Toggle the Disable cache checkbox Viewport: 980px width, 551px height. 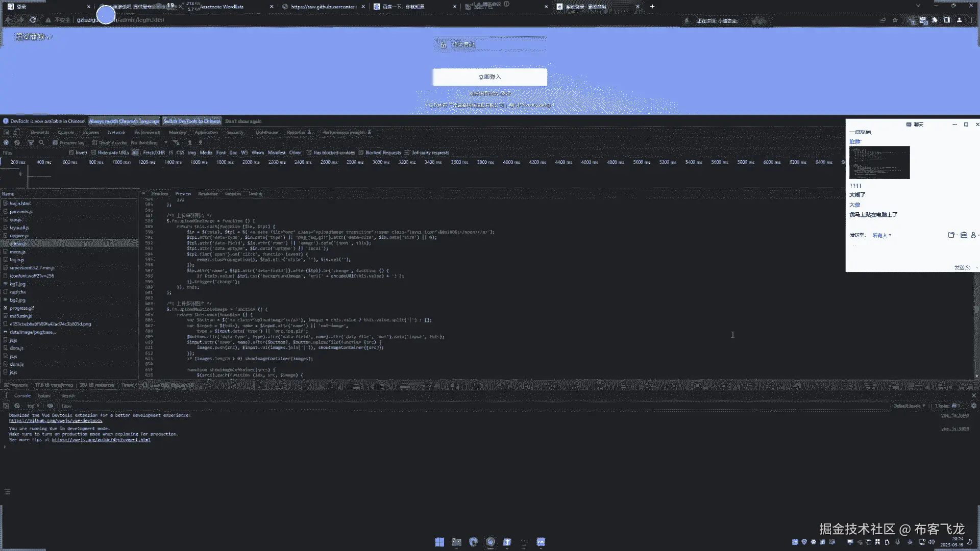point(94,143)
